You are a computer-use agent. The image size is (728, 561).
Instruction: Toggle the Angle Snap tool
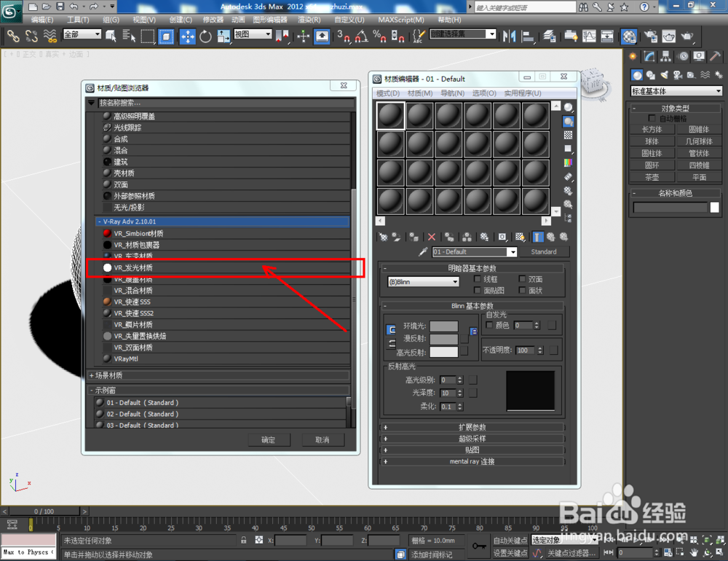(362, 36)
